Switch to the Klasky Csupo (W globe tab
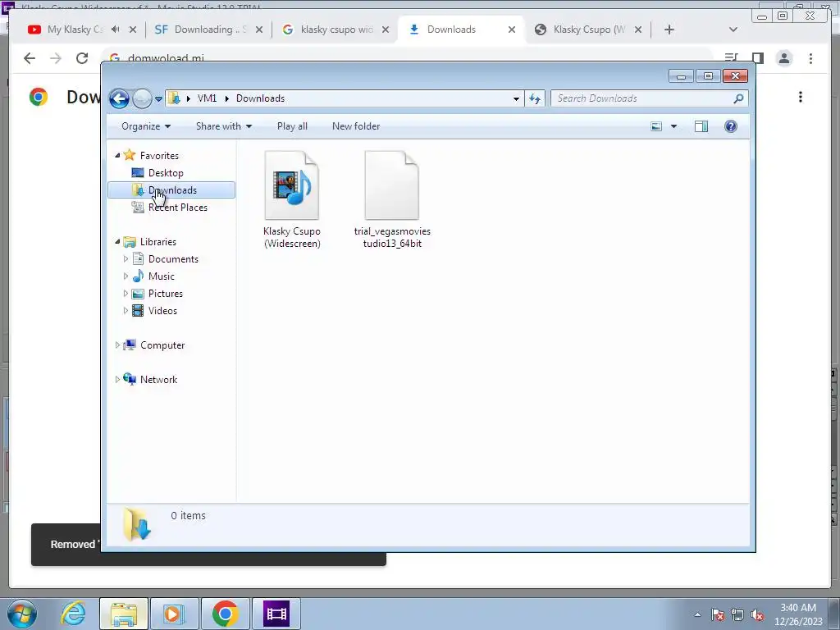Screen dimensions: 840x630 588,30
